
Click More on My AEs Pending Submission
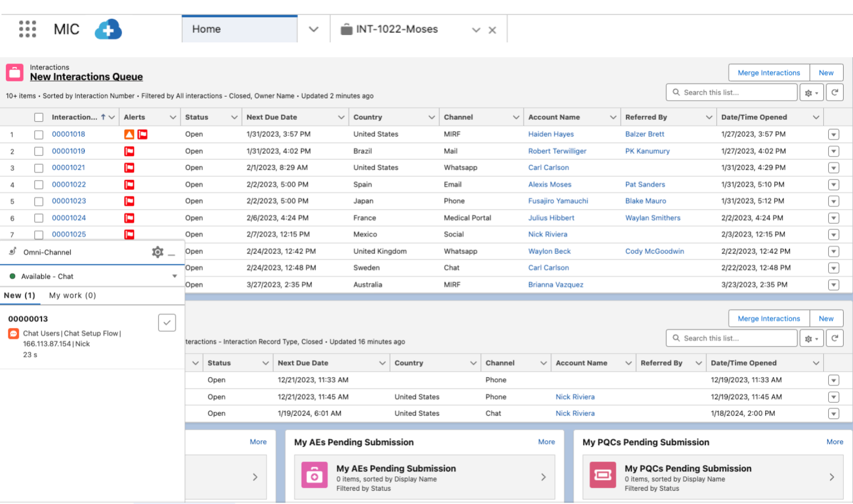tap(546, 442)
